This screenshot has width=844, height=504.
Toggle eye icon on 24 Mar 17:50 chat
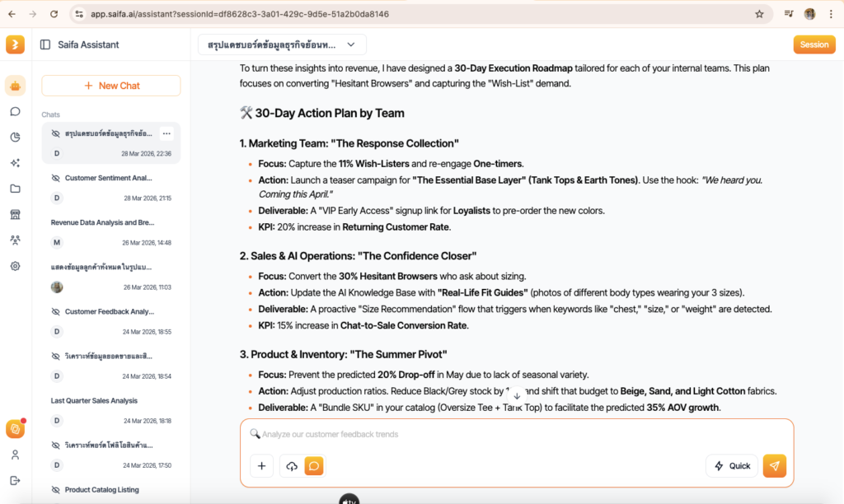click(55, 446)
